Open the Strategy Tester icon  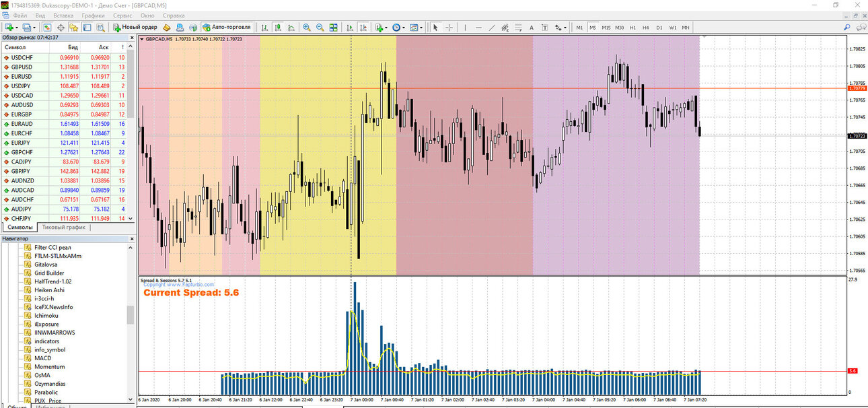(x=101, y=28)
